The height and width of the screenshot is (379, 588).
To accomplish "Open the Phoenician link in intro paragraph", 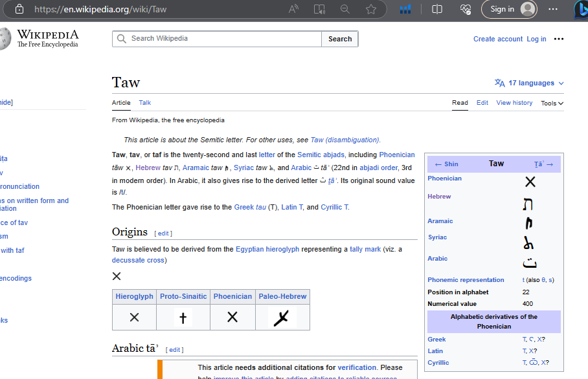I will 397,155.
